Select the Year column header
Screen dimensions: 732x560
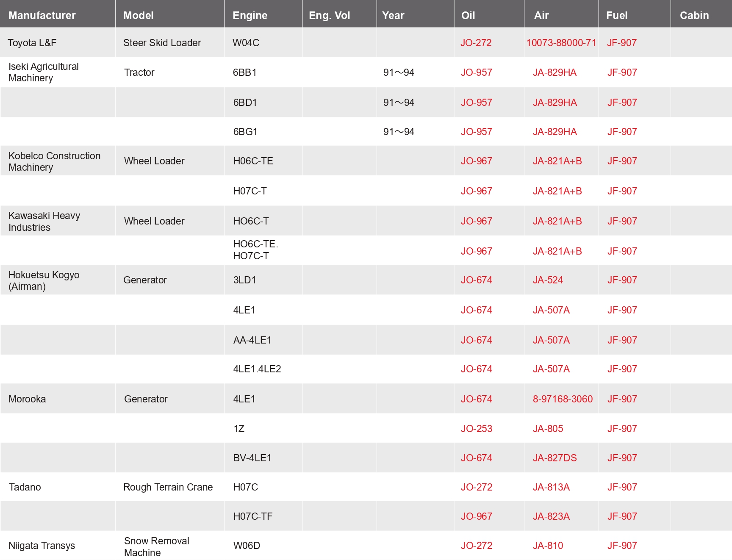(393, 16)
